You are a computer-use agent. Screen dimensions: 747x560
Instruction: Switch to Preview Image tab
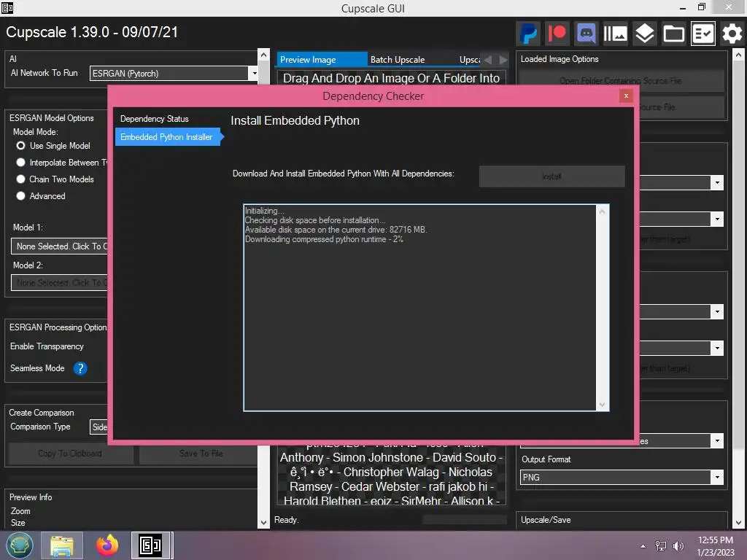(322, 60)
